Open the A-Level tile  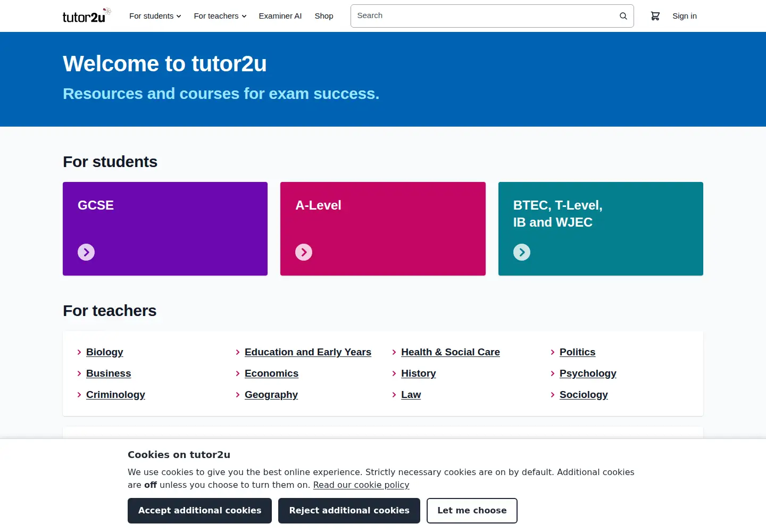pos(383,229)
